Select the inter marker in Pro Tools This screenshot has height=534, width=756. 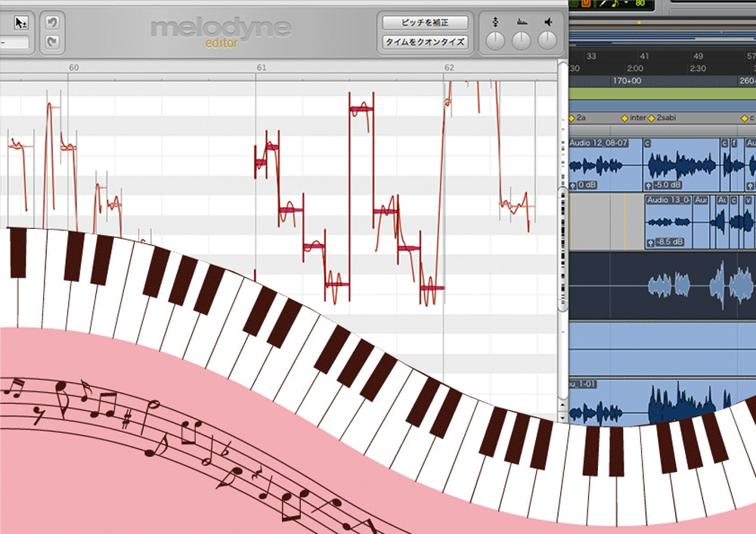(634, 118)
